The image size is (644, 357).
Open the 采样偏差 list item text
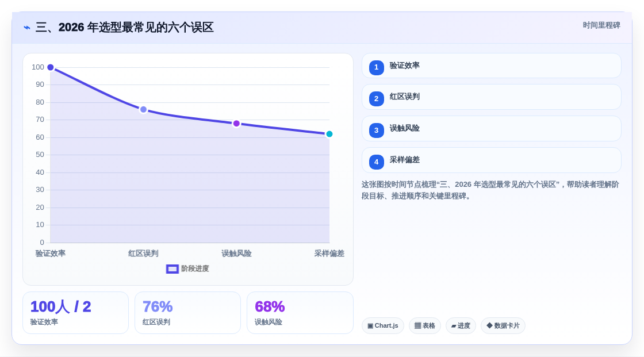pos(405,160)
